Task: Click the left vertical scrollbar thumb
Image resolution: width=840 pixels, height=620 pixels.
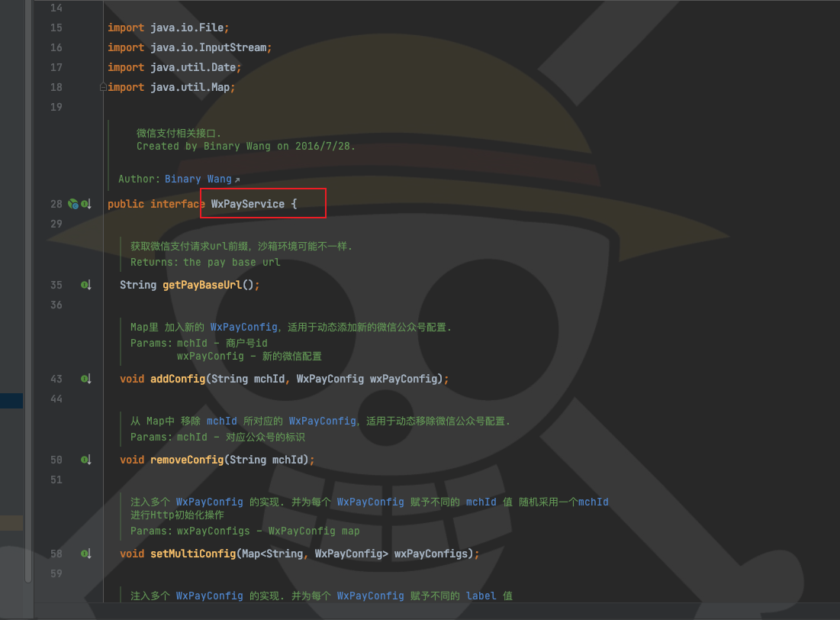Action: click(28, 291)
